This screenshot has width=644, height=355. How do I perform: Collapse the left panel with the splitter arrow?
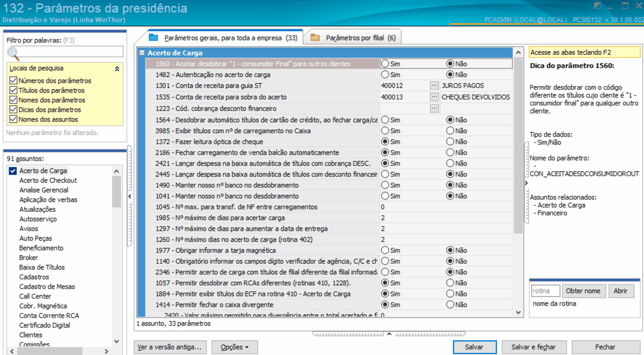pos(130,196)
